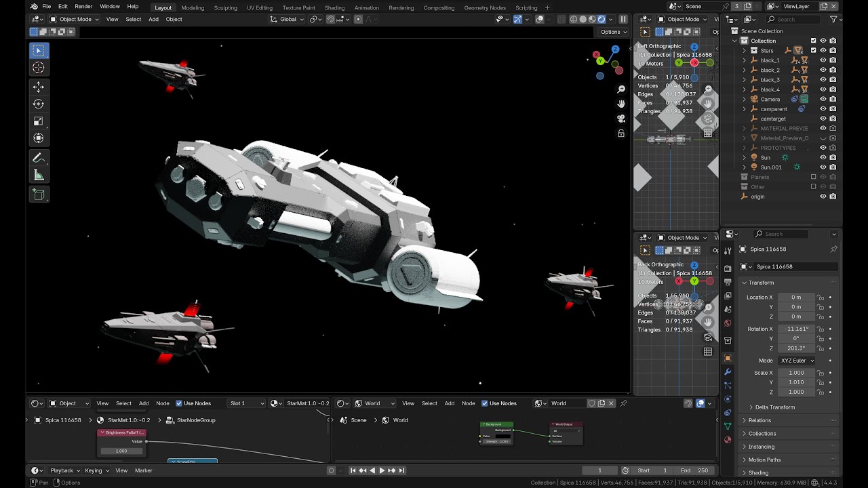The image size is (868, 488).
Task: Switch to rendered viewport shading
Action: click(601, 19)
